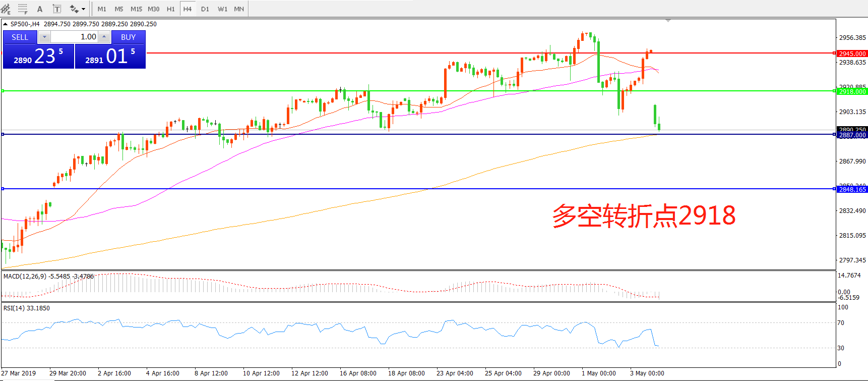Select the Text Label tool

(57, 9)
